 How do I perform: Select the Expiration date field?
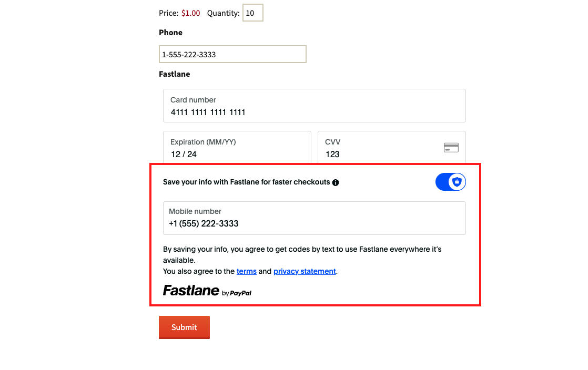[x=237, y=148]
